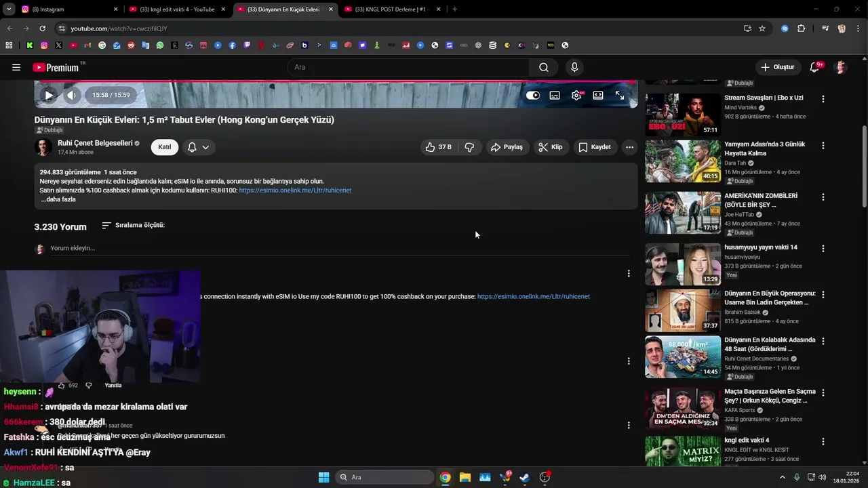
Task: Click the Klip button
Action: [x=551, y=147]
